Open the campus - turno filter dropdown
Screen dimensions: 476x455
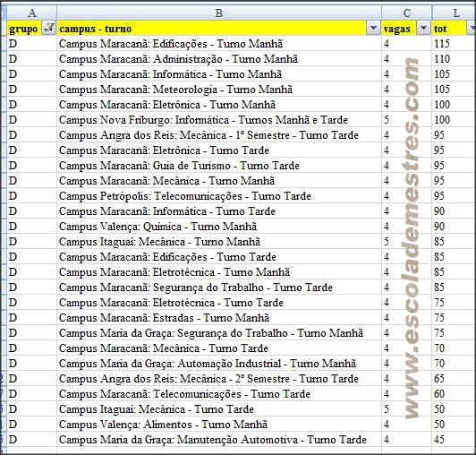point(373,29)
